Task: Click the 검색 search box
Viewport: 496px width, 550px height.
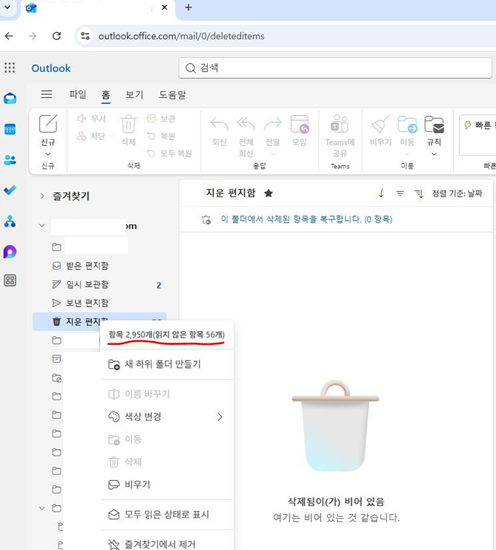Action: 335,68
